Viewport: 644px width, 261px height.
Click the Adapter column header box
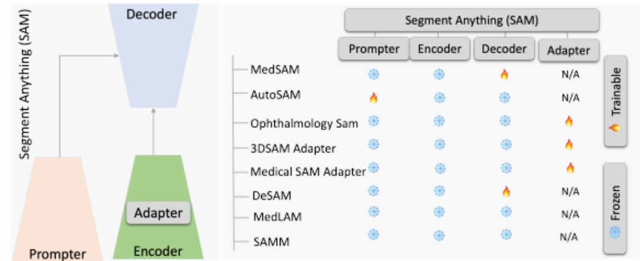(x=568, y=51)
